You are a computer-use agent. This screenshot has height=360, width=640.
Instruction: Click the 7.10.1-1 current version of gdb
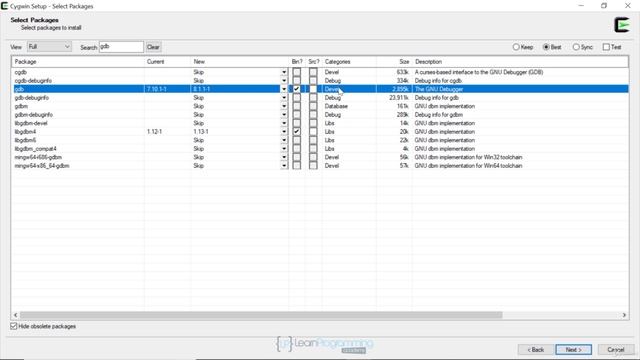(x=157, y=89)
